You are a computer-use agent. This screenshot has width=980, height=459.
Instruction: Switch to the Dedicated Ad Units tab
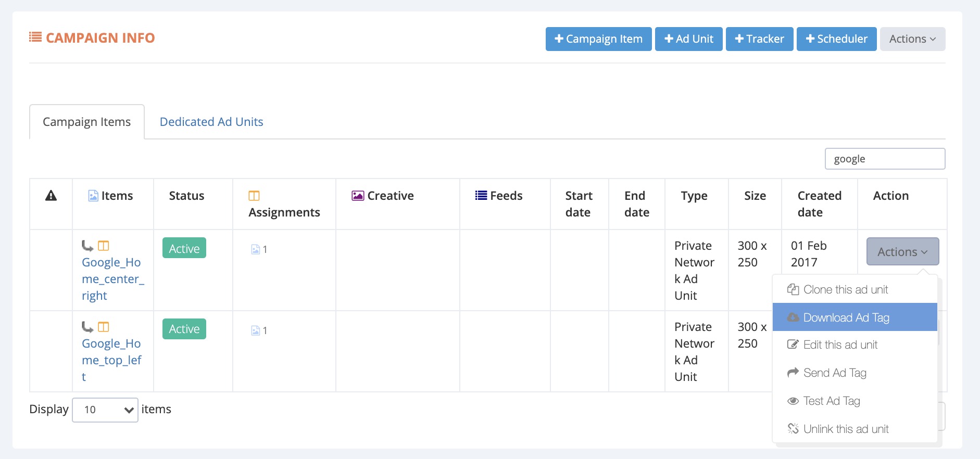click(x=211, y=122)
